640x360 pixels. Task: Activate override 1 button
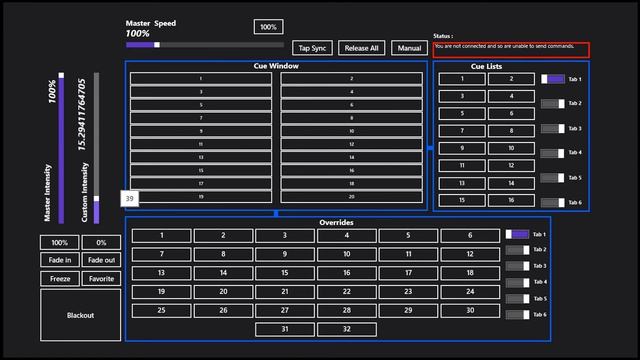162,236
